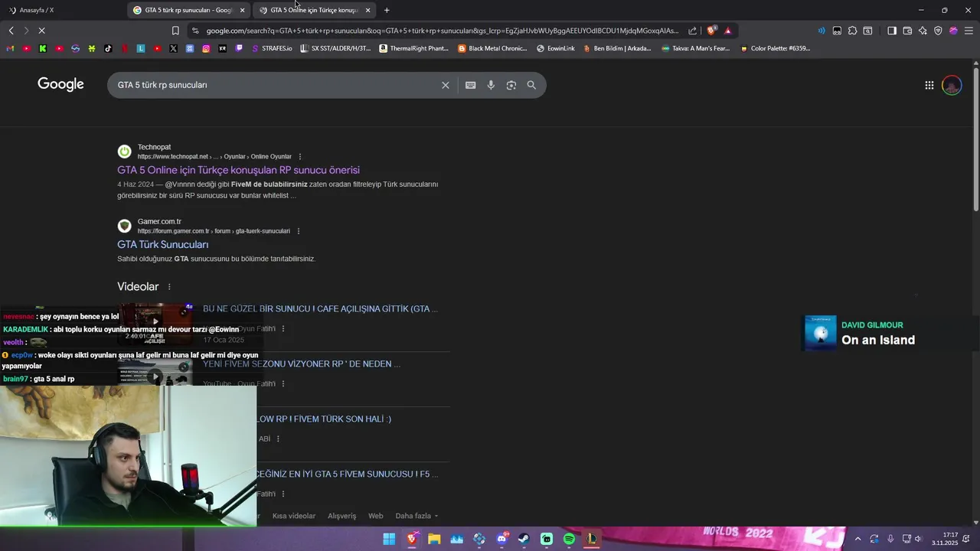Open Steam from the taskbar
The width and height of the screenshot is (980, 551).
524,539
